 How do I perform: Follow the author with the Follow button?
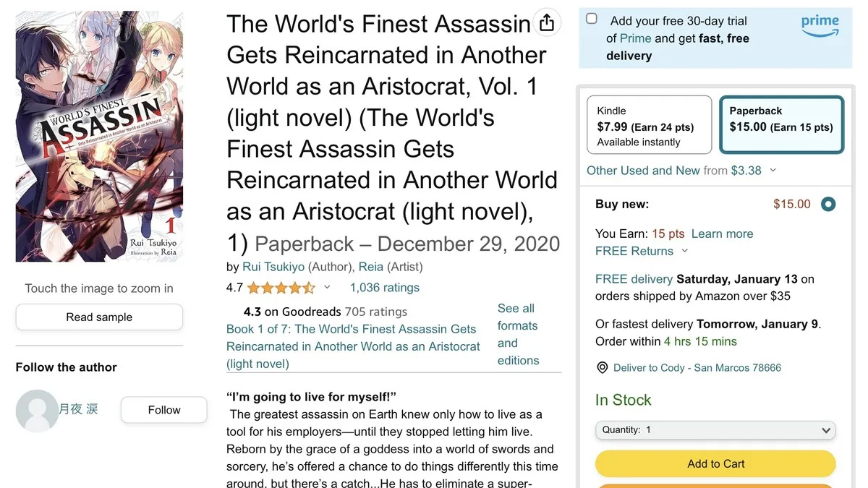[x=164, y=410]
